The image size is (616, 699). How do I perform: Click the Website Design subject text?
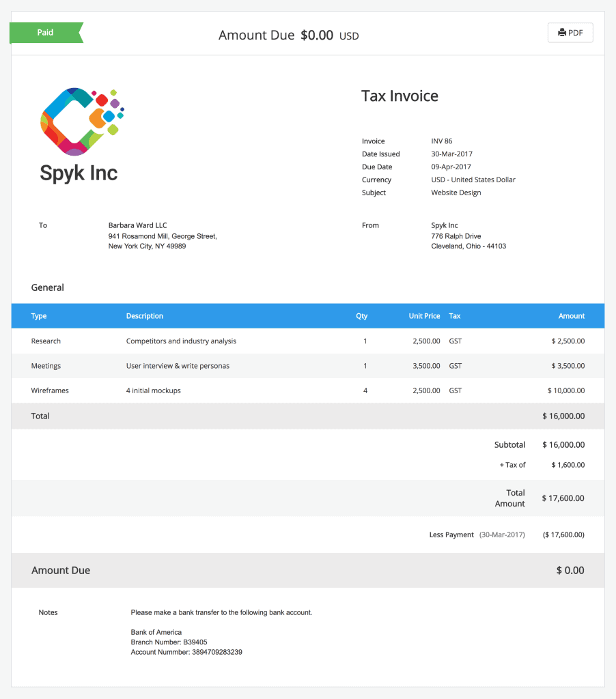456,193
